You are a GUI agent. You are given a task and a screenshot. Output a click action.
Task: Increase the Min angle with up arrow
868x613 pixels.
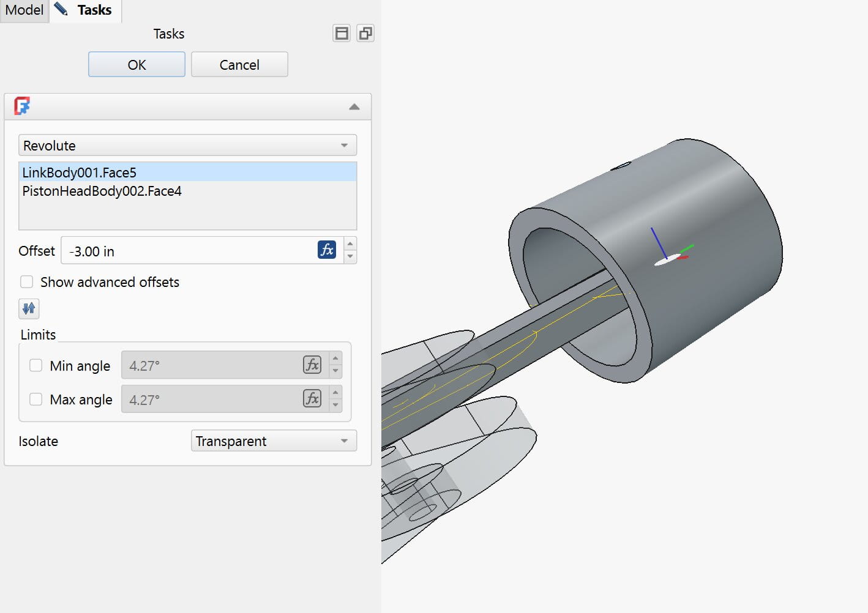[x=335, y=359]
